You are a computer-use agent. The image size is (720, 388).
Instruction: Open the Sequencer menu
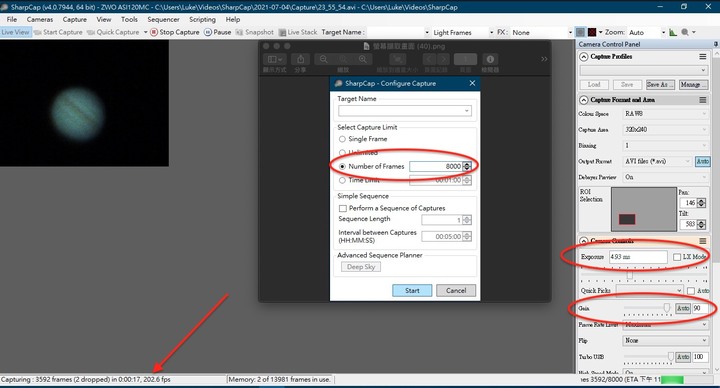click(163, 19)
